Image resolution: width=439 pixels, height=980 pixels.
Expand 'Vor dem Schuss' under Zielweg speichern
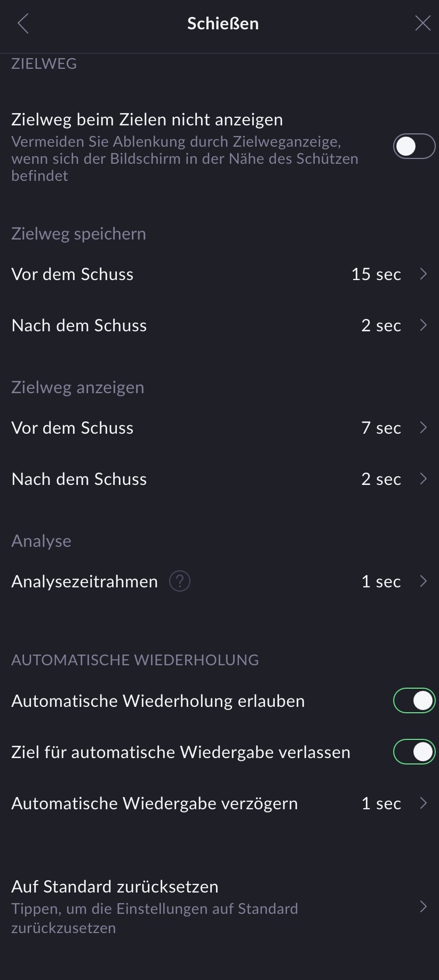pyautogui.click(x=424, y=274)
